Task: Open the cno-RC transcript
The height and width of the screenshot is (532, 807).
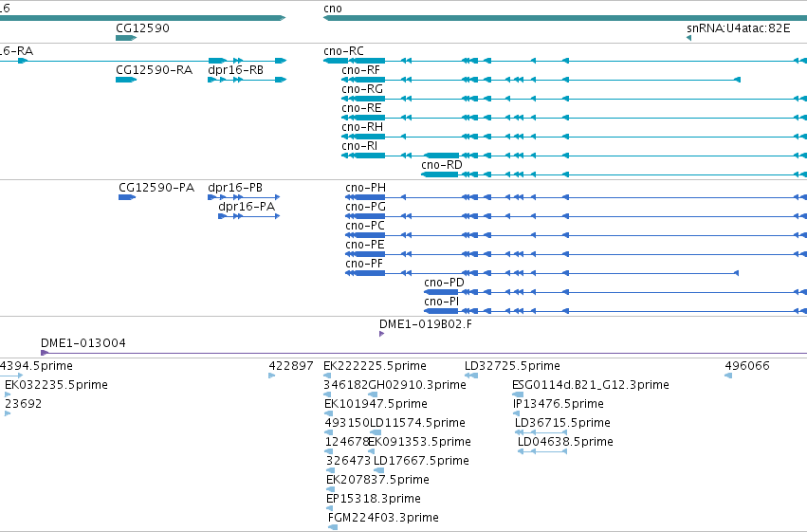Action: click(x=343, y=51)
